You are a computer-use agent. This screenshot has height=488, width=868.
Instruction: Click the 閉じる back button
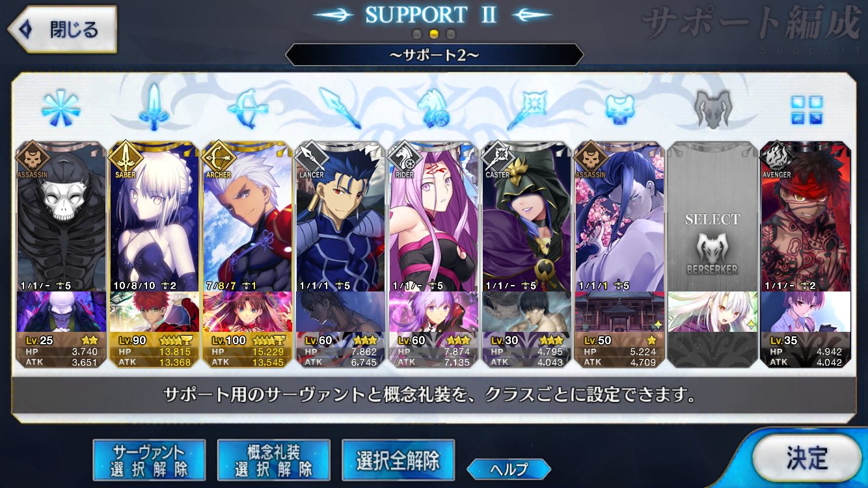click(63, 29)
